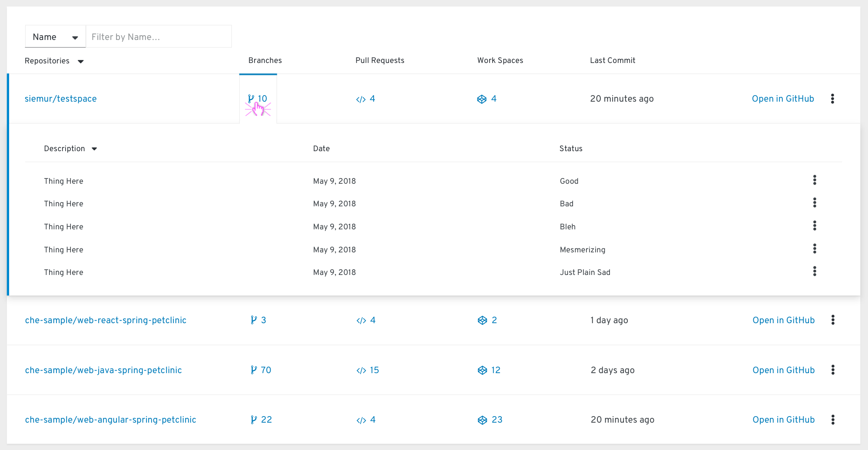This screenshot has height=450, width=868.
Task: Open the Name filter dropdown
Action: 55,36
